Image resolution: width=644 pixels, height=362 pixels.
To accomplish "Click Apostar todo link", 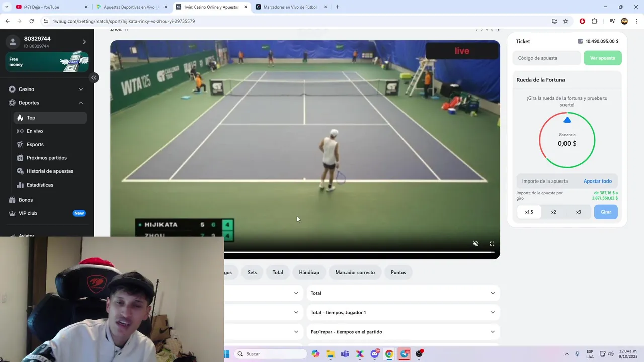I will (x=598, y=181).
